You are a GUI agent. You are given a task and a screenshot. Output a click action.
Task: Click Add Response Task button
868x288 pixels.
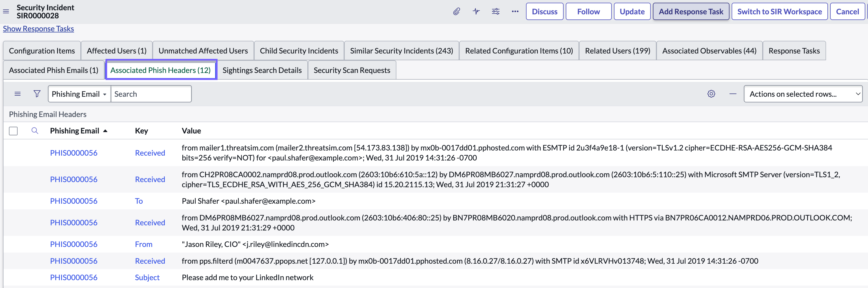coord(691,12)
